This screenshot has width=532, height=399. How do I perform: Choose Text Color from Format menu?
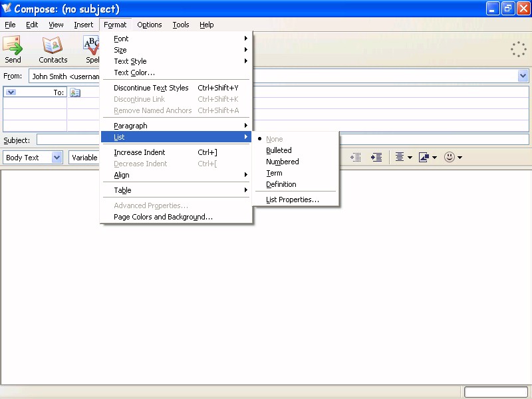[x=176, y=72]
